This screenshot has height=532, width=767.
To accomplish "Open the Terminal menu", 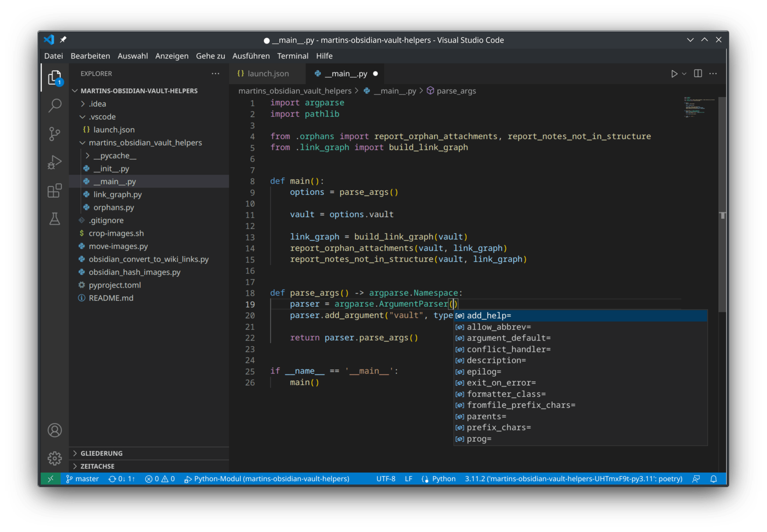I will pos(293,56).
